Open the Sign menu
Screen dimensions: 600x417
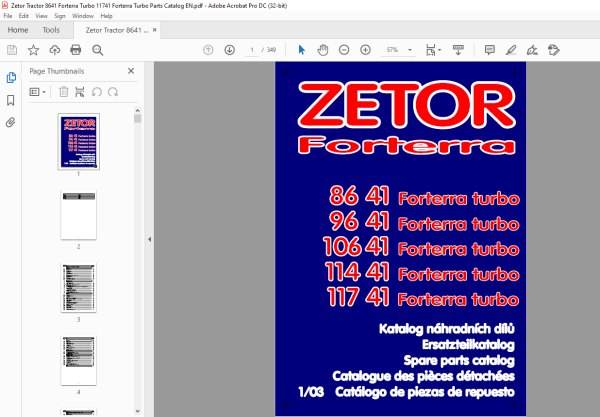(60, 16)
